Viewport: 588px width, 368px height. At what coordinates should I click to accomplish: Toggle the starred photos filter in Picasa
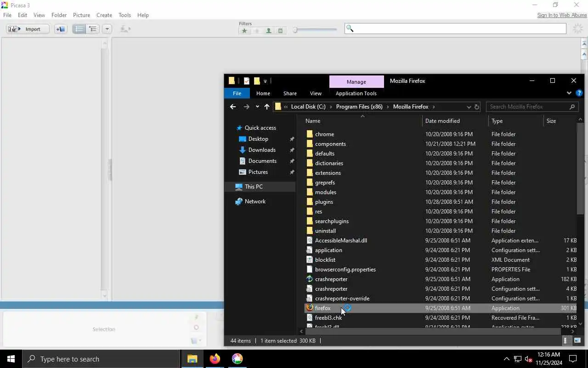click(x=244, y=31)
